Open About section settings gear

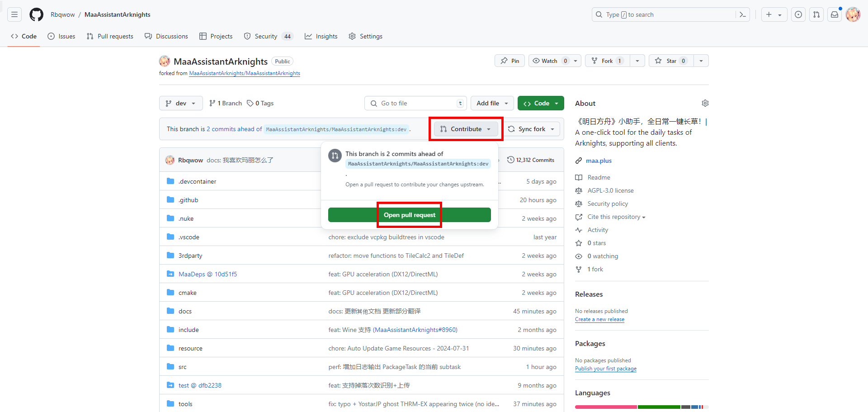[x=705, y=103]
